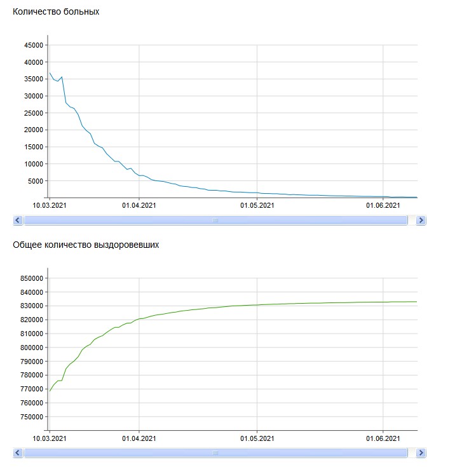Select the 'Количество больных' chart title
The image size is (476, 467).
click(56, 11)
